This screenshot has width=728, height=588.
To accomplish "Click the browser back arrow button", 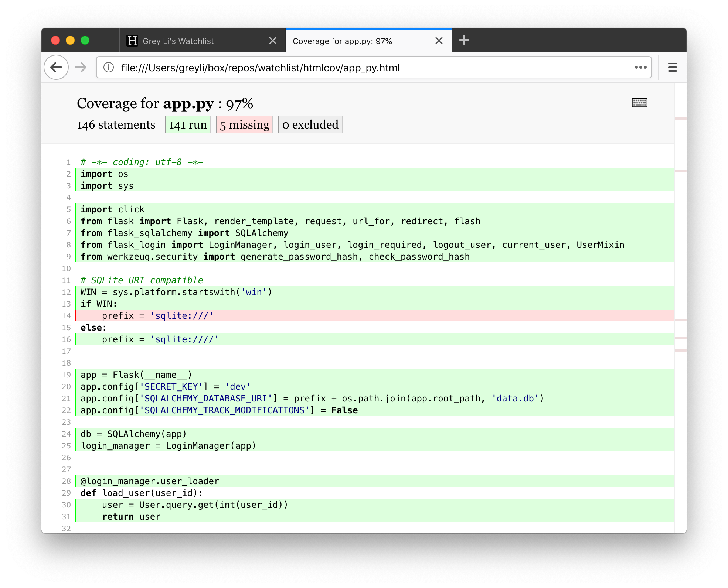I will (x=56, y=68).
